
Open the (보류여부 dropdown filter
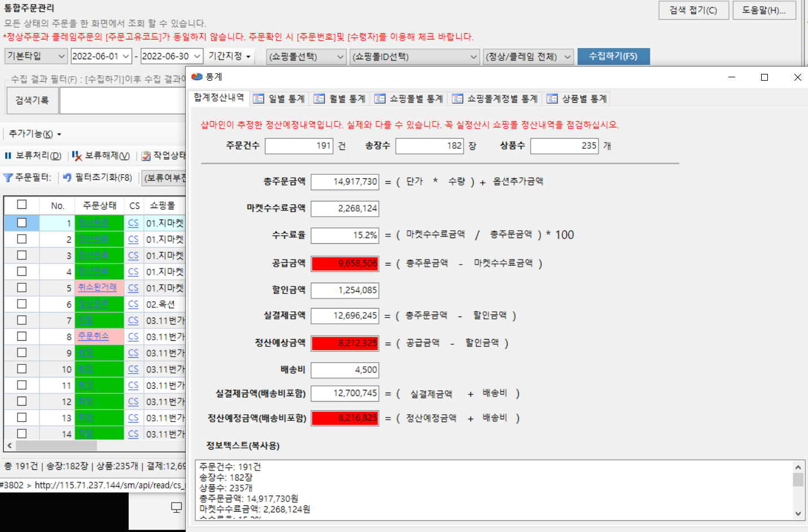pyautogui.click(x=164, y=178)
